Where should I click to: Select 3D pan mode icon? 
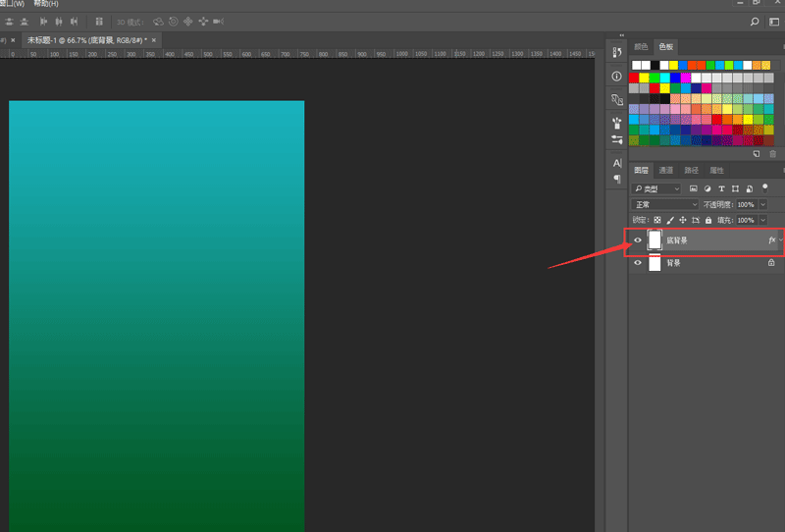pos(188,22)
